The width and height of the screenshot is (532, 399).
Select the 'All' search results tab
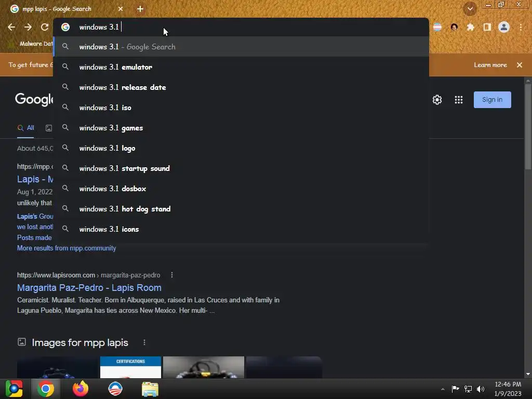click(25, 128)
